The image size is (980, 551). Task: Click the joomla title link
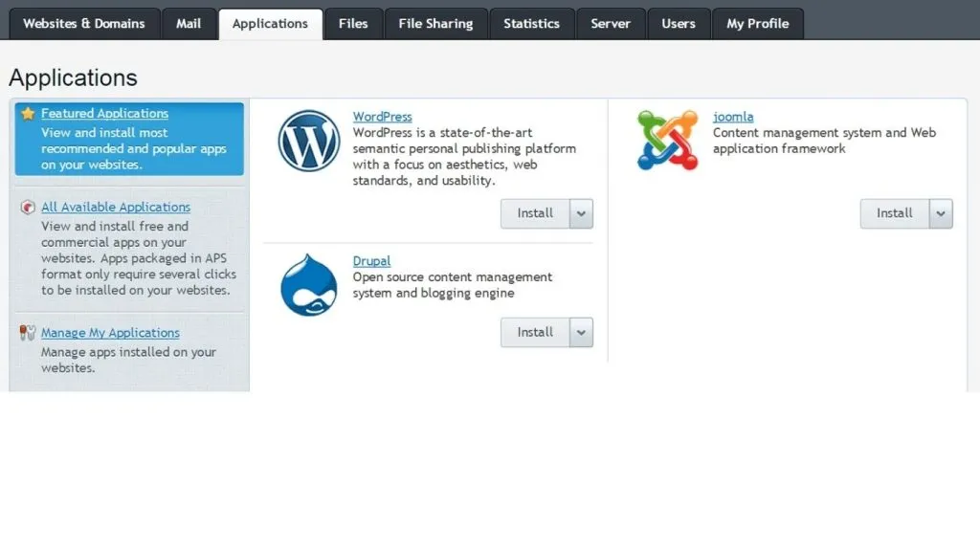pos(733,116)
